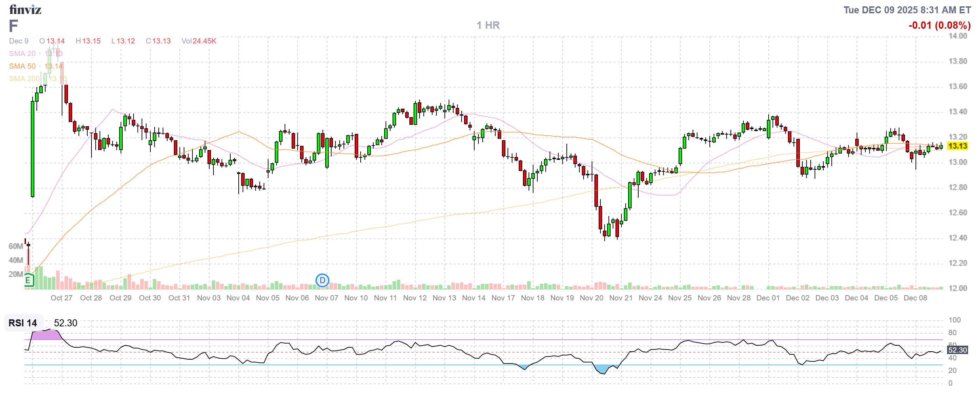
Task: Click the SMA 50 indicator label
Action: (x=22, y=66)
